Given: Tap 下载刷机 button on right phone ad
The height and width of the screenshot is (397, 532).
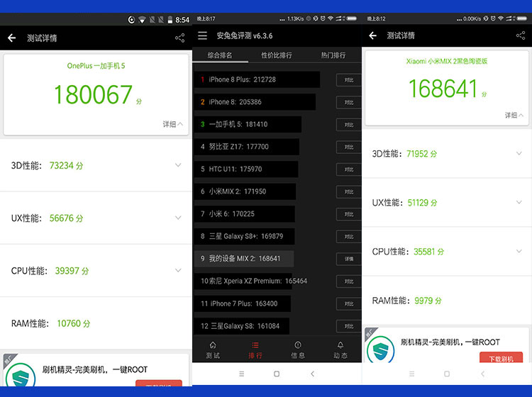Looking at the screenshot, I should pos(501,357).
